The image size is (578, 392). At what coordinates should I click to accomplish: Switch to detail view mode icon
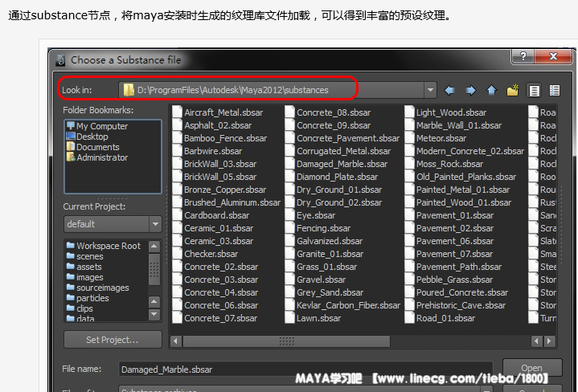coord(555,90)
